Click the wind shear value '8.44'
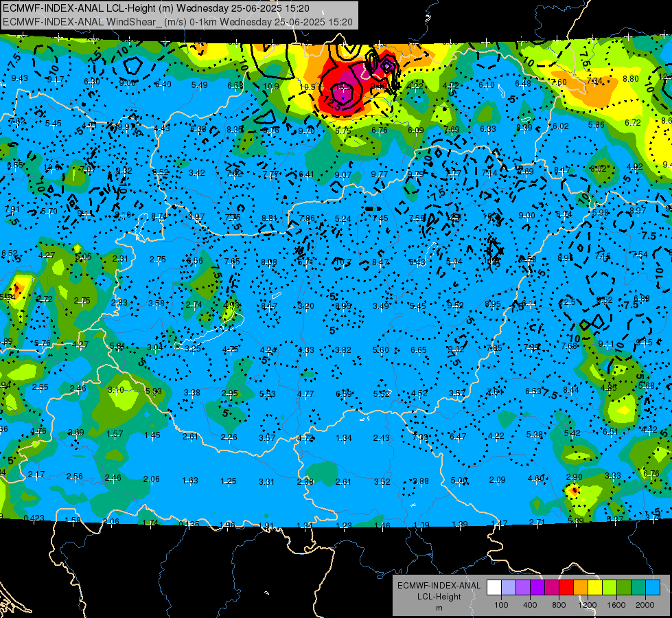Image resolution: width=672 pixels, height=618 pixels. [x=571, y=389]
